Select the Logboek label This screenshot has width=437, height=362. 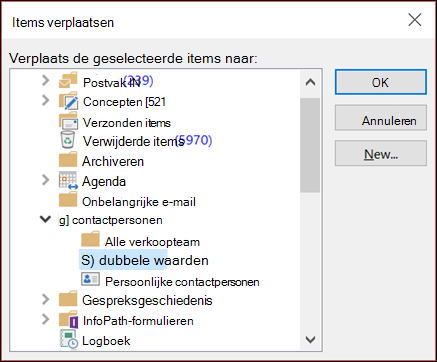106,341
